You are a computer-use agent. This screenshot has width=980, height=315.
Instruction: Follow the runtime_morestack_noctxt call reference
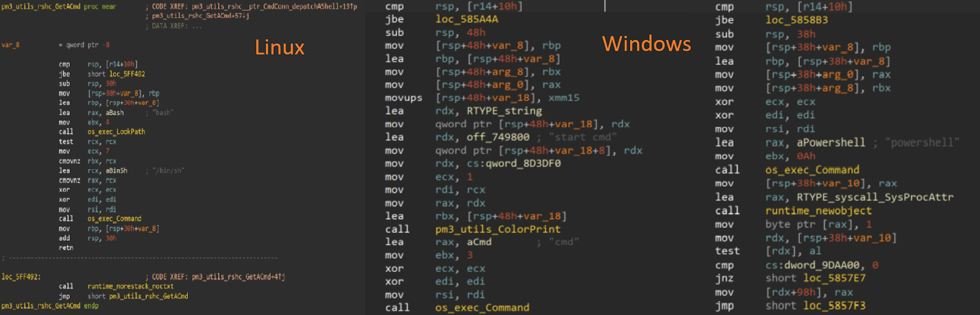coord(130,286)
